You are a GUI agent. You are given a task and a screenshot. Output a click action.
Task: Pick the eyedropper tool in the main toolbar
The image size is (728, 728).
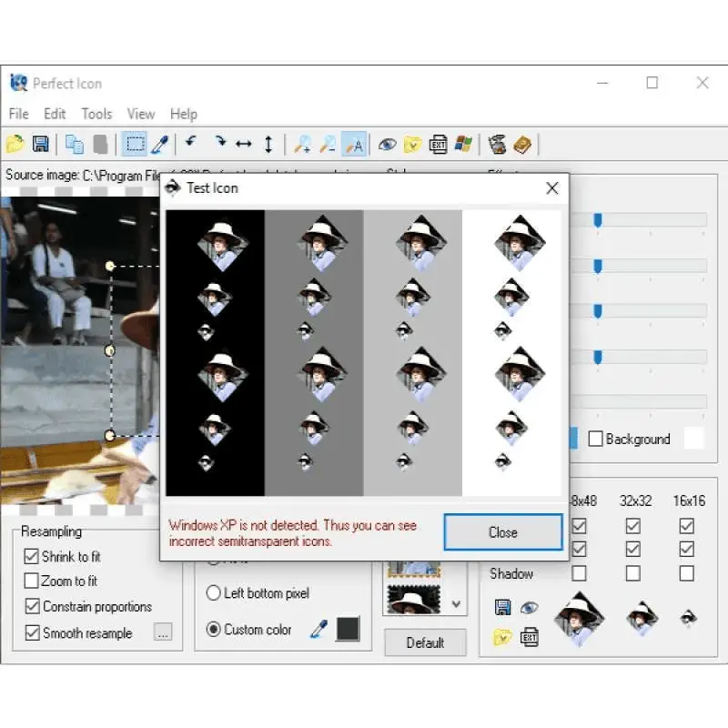pos(160,144)
